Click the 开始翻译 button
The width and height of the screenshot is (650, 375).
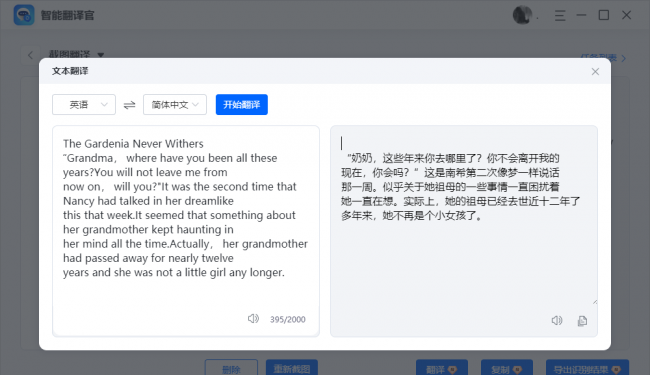point(242,105)
